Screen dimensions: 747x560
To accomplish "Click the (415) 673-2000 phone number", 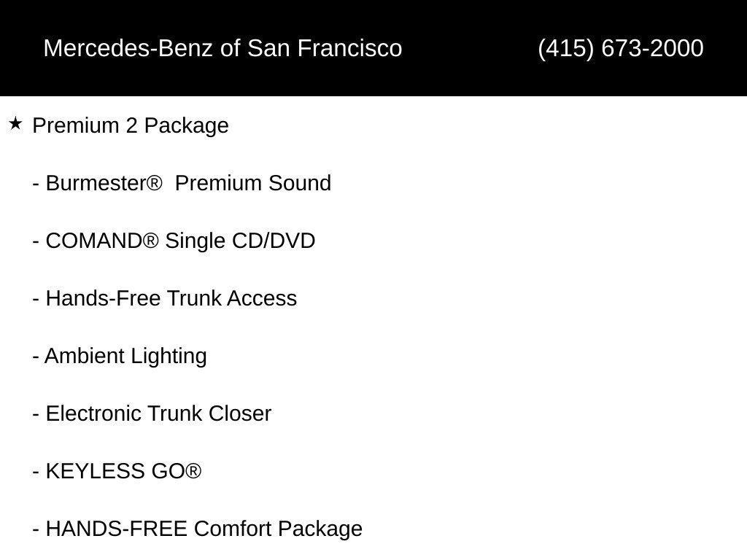I will click(x=621, y=48).
